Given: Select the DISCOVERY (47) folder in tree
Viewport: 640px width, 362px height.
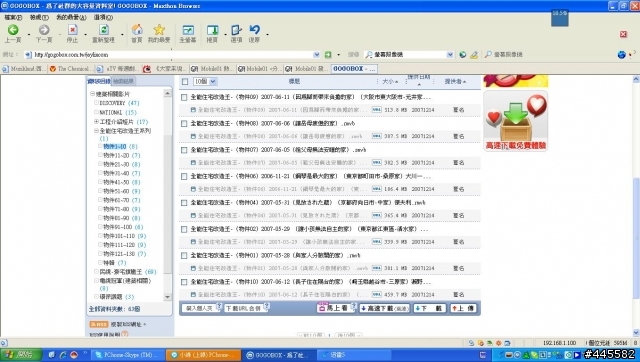Looking at the screenshot, I should pos(119,103).
